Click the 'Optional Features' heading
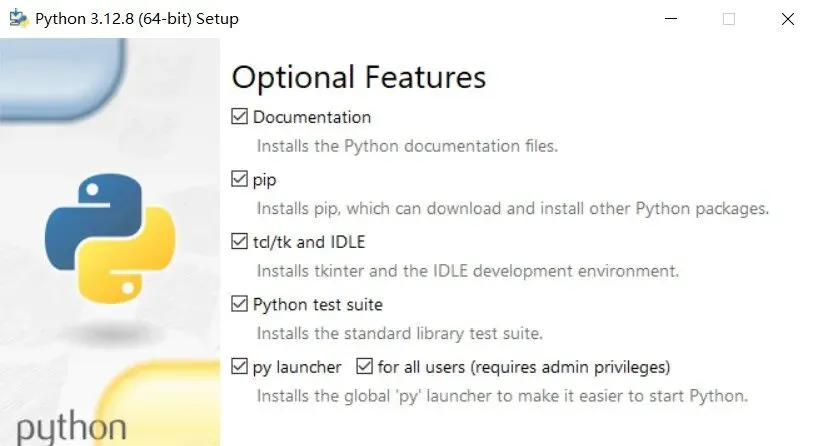Image resolution: width=817 pixels, height=446 pixels. [358, 77]
